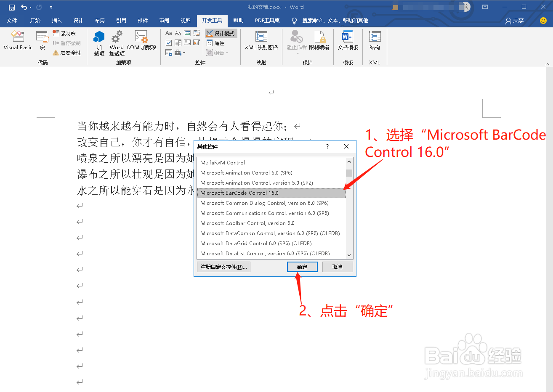Screen dimensions: 553x392
Task: Click 取消 in the dialog
Action: coord(338,267)
